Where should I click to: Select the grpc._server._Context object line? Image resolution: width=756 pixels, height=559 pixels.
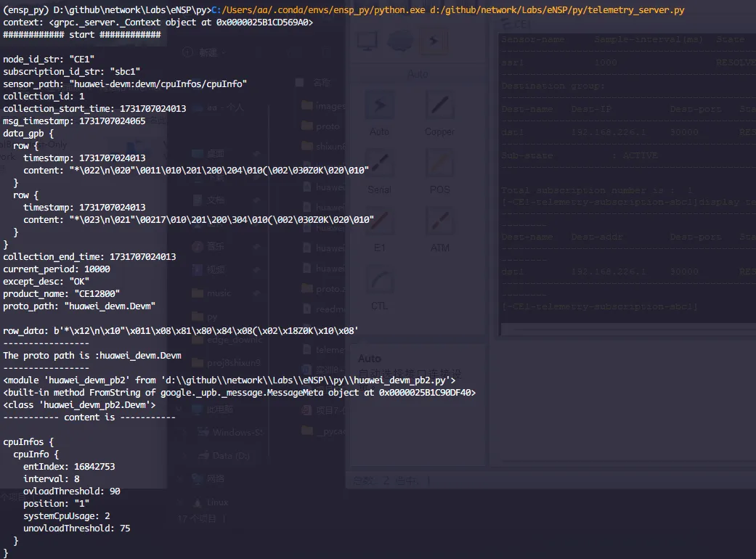pos(158,23)
